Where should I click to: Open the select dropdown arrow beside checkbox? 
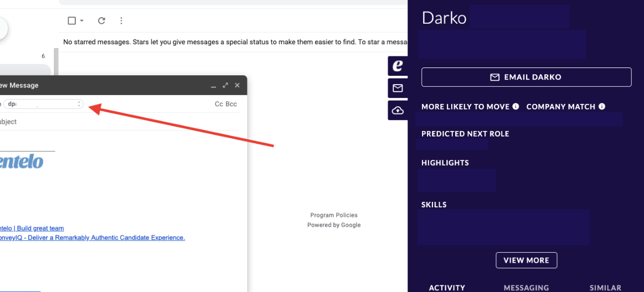pos(82,20)
